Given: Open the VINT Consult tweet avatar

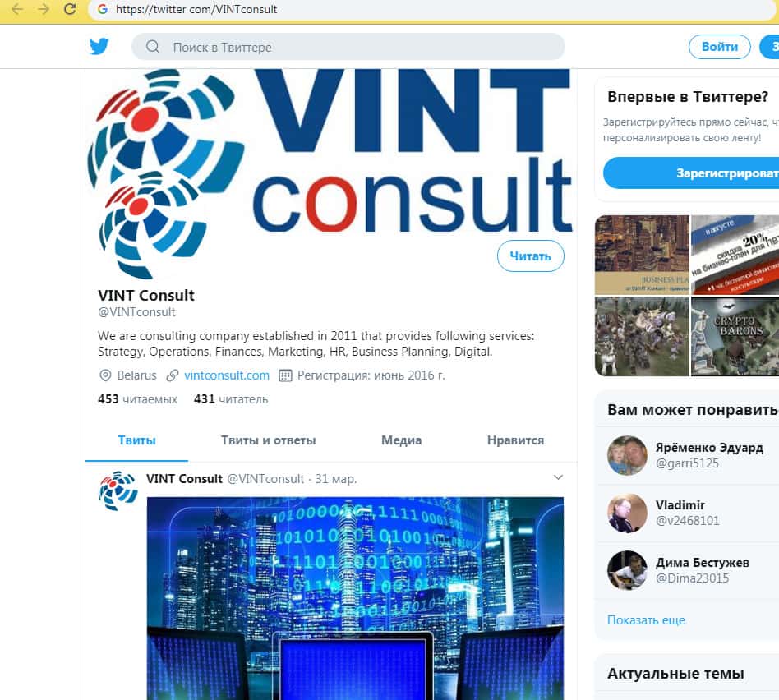Looking at the screenshot, I should (x=118, y=490).
